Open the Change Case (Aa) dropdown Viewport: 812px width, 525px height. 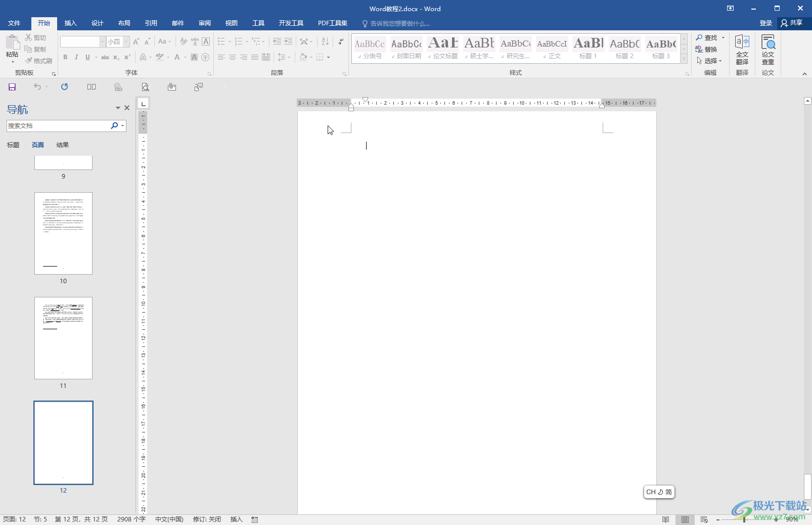(x=165, y=41)
